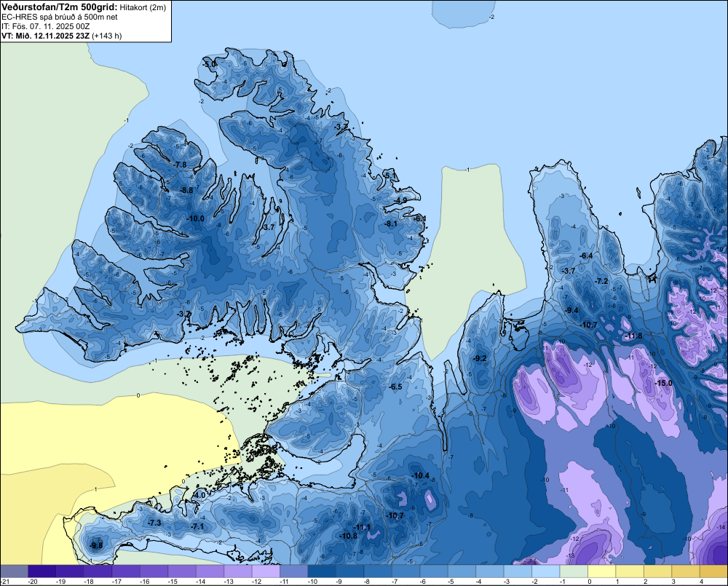Click the -6.4 temperature label
Screen dimensions: 728x586
[586, 256]
